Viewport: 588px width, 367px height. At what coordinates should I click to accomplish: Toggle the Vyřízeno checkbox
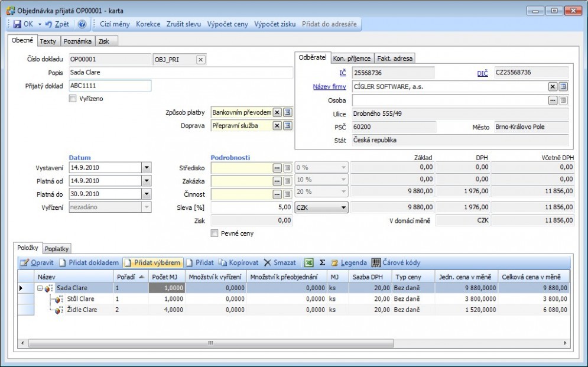[x=73, y=99]
